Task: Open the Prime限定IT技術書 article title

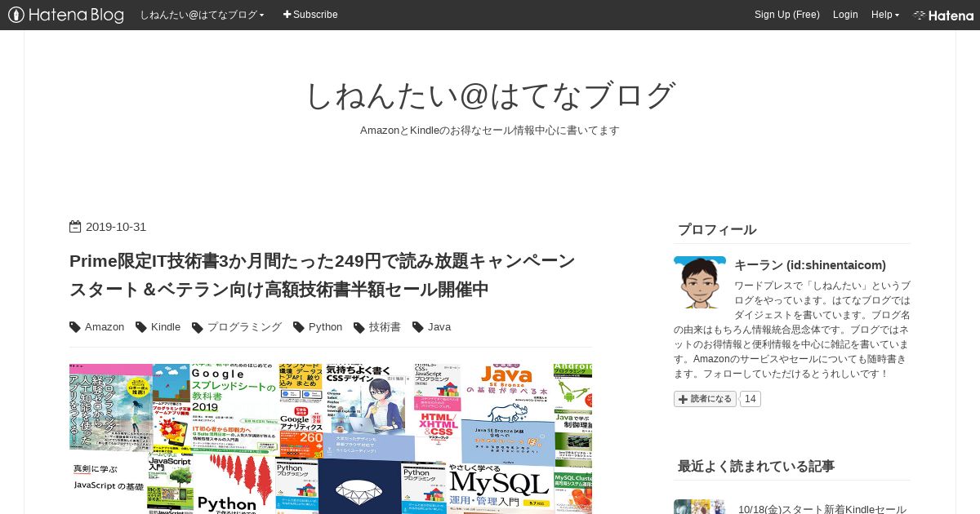Action: pyautogui.click(x=323, y=275)
